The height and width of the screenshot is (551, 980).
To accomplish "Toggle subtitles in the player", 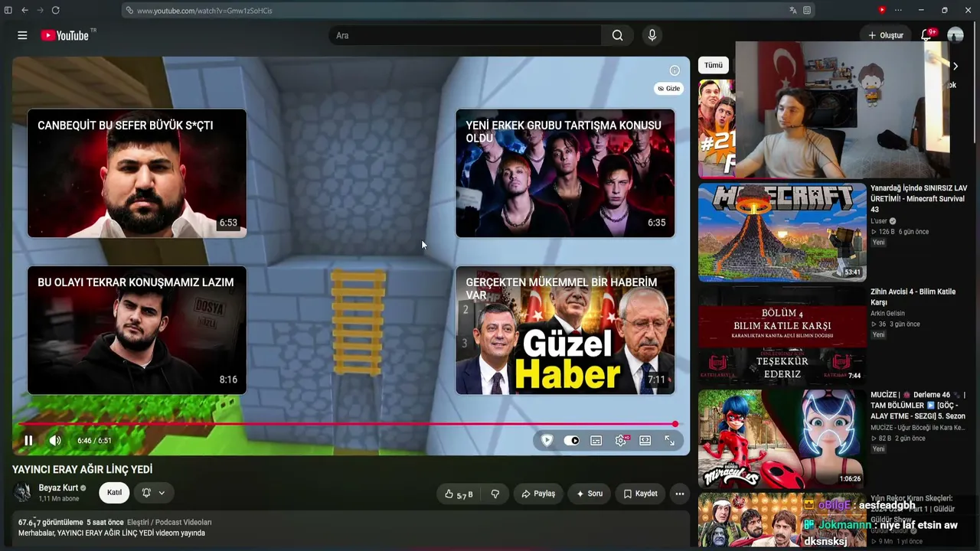I will 596,440.
